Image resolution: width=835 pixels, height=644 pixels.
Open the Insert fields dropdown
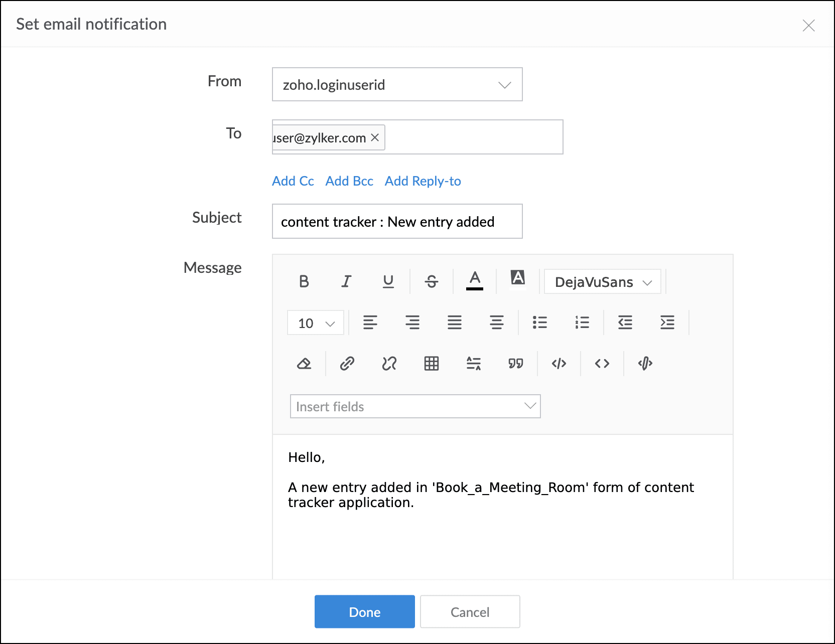(x=415, y=406)
